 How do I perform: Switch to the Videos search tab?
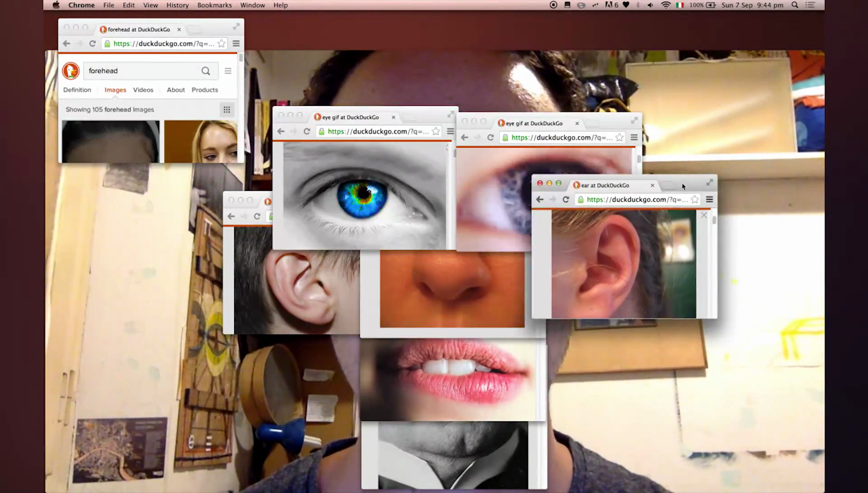[143, 90]
